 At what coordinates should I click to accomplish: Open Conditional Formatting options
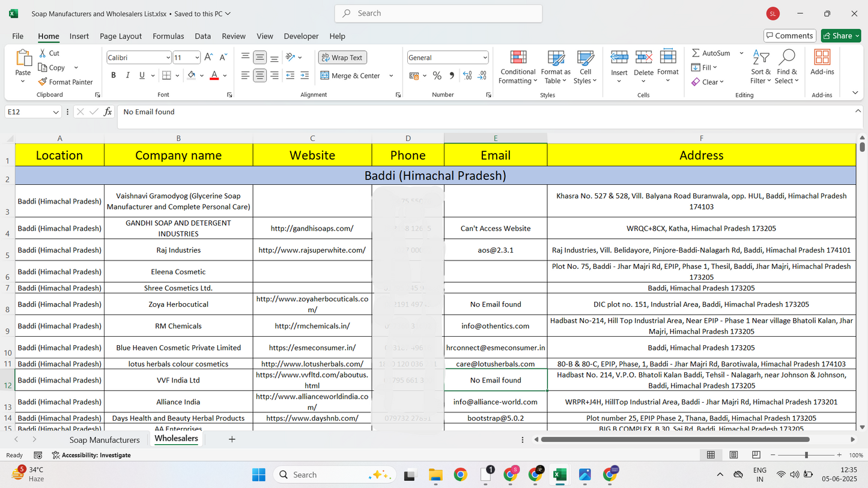click(518, 67)
